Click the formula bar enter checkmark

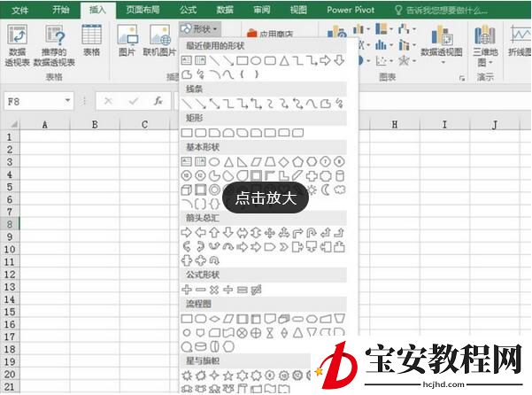134,101
